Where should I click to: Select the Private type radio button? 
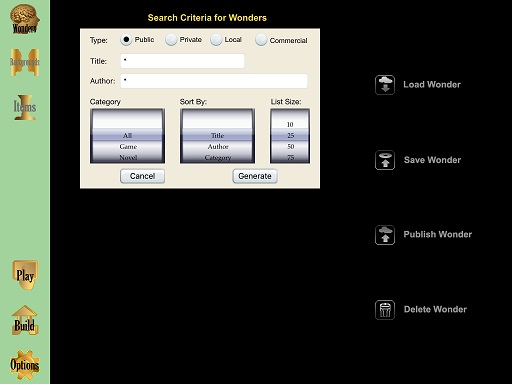[x=171, y=40]
